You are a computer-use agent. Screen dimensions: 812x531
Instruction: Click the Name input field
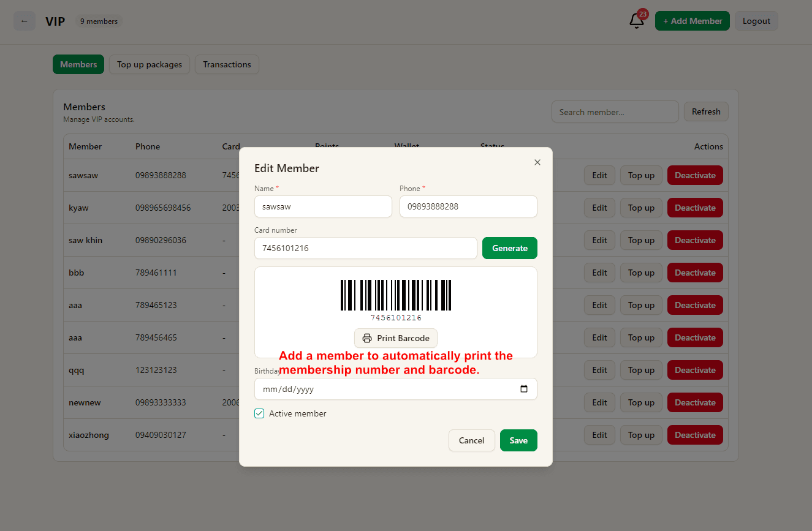click(x=323, y=206)
